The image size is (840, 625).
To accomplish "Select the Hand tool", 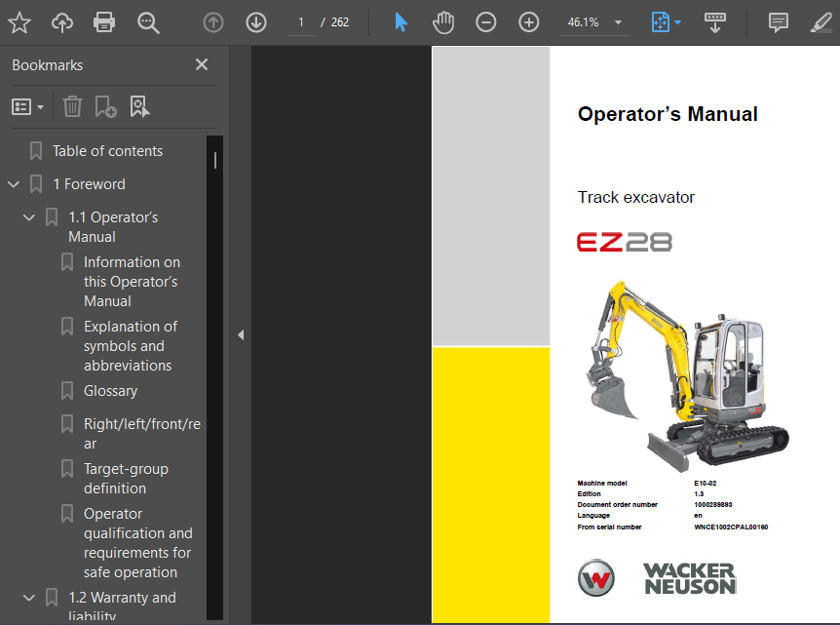I will (x=443, y=21).
